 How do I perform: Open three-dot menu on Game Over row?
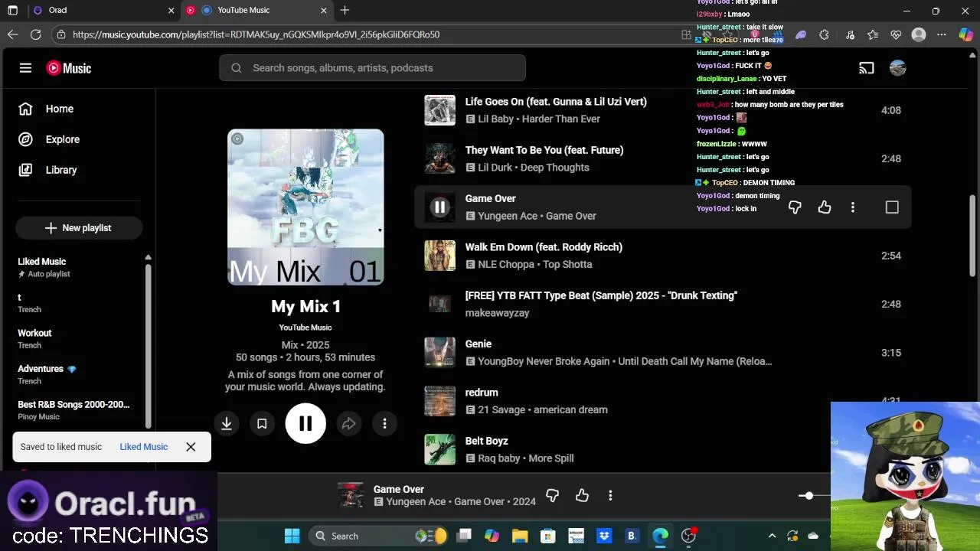coord(853,207)
